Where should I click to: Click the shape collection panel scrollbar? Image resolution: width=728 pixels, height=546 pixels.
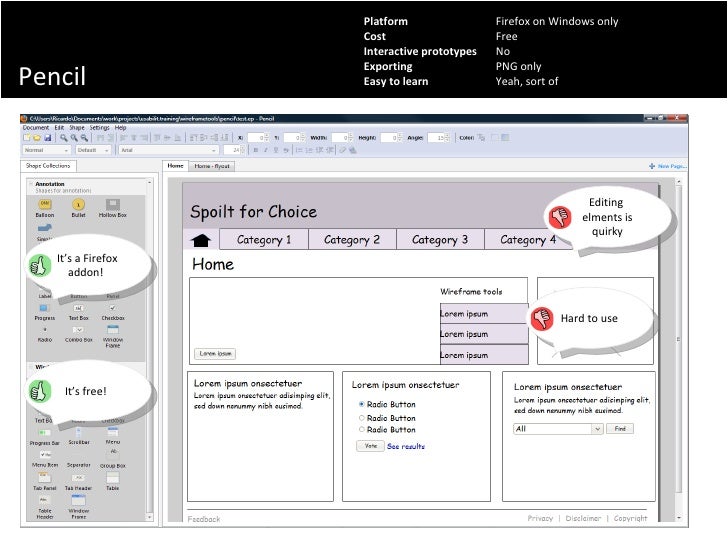tap(150, 351)
